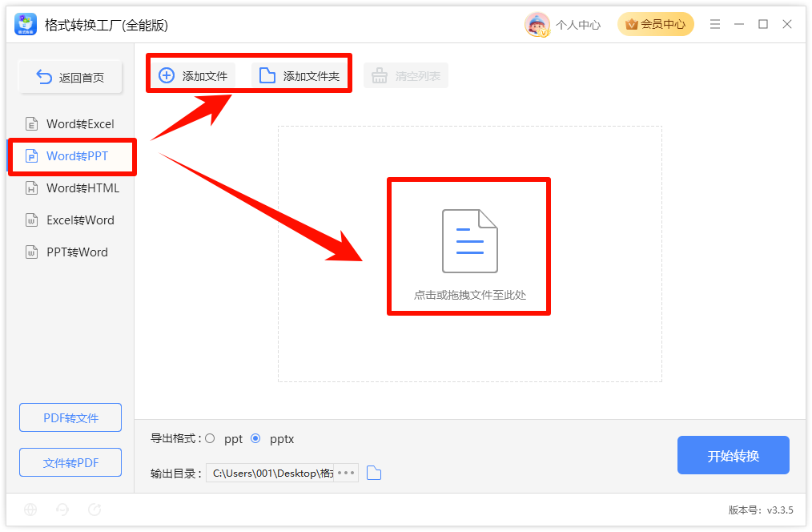812x532 pixels.
Task: Open the 会员中心 membership center
Action: [656, 24]
